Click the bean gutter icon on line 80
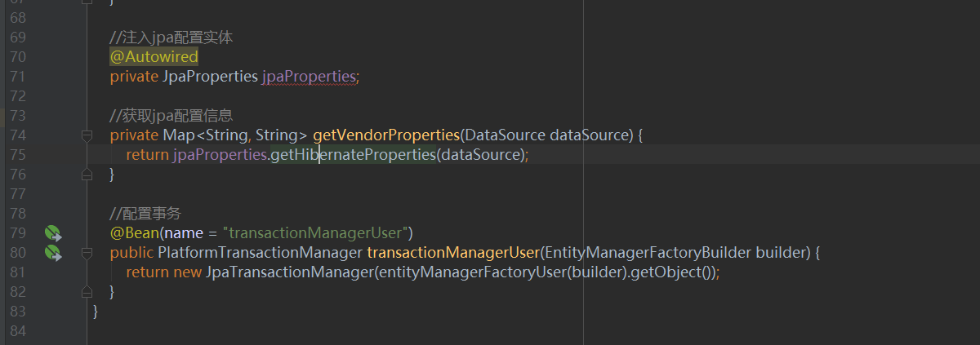This screenshot has width=980, height=345. pos(53,253)
